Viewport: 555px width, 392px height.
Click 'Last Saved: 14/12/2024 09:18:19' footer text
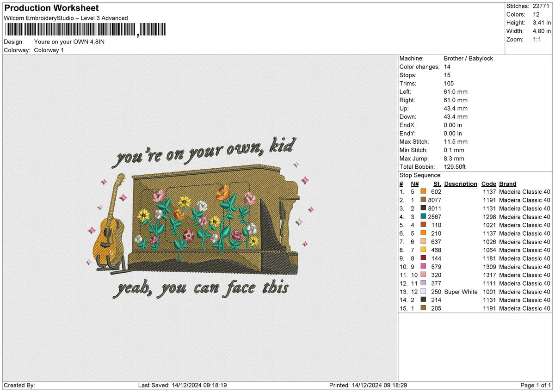point(182,385)
